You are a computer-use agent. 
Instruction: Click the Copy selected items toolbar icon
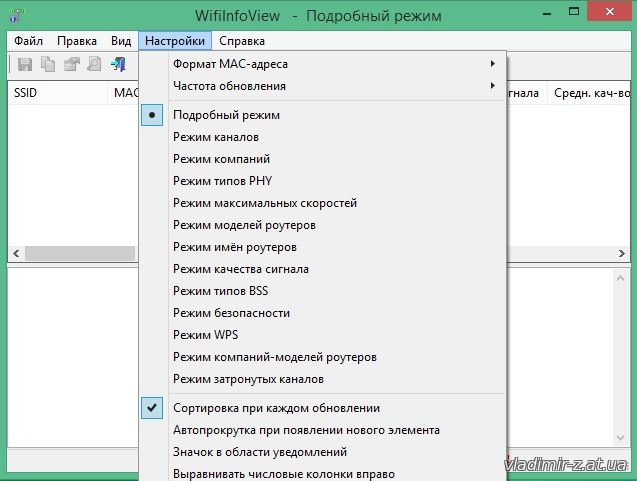pos(48,64)
